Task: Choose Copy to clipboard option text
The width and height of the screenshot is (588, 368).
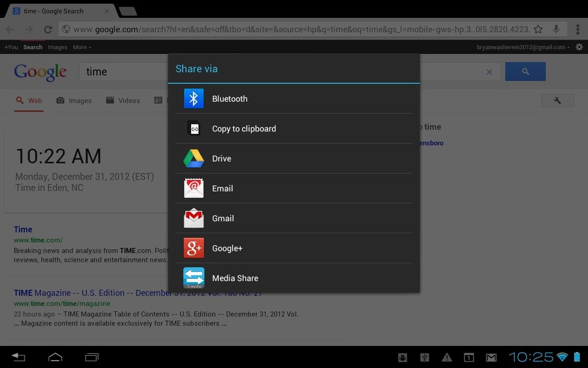Action: [244, 129]
